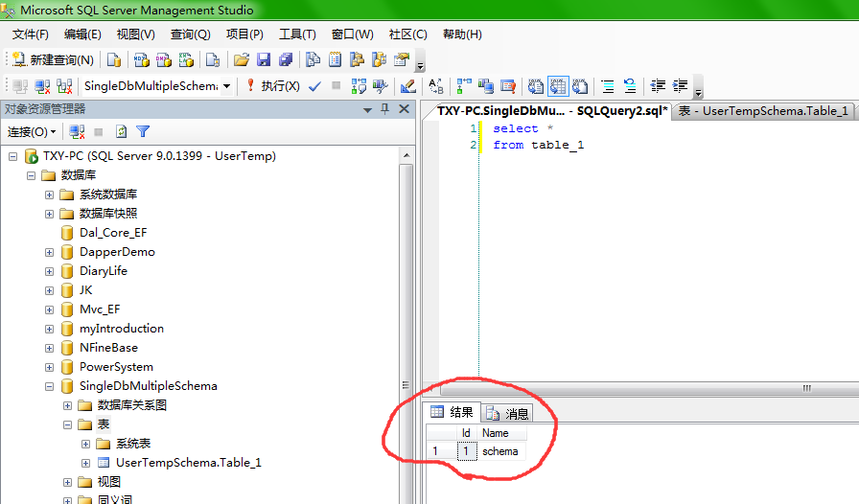
Task: Expand the NFineBase database node
Action: [x=49, y=349]
